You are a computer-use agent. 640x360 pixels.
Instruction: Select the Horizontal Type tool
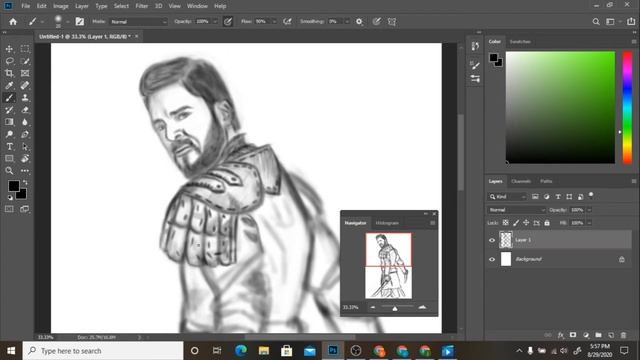tap(9, 147)
